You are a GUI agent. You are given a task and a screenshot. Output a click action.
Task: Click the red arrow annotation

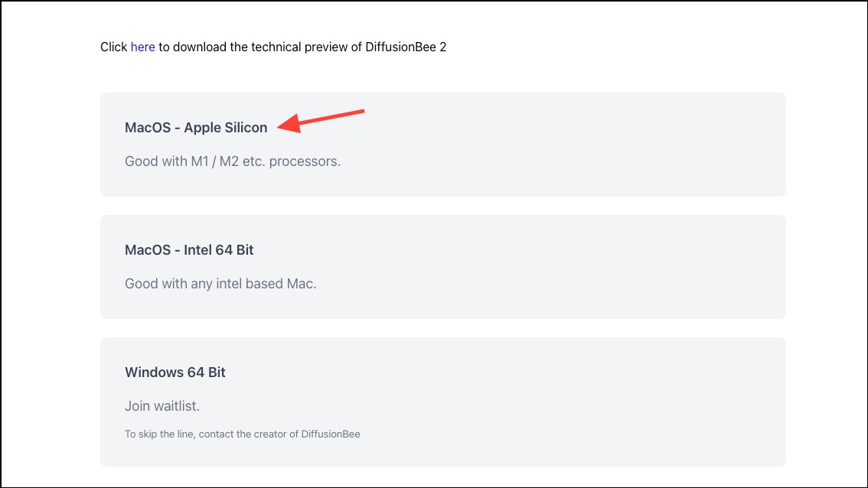[x=321, y=121]
